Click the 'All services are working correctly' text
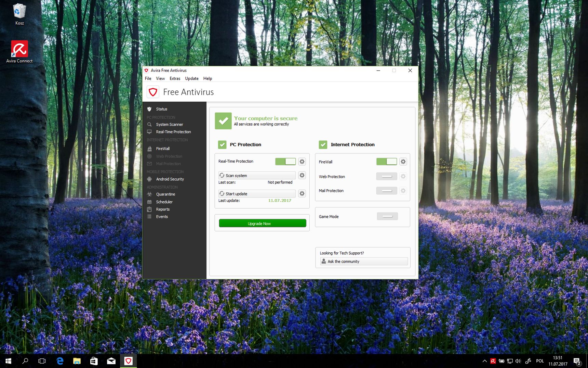Screen dimensions: 588x368 point(262,124)
